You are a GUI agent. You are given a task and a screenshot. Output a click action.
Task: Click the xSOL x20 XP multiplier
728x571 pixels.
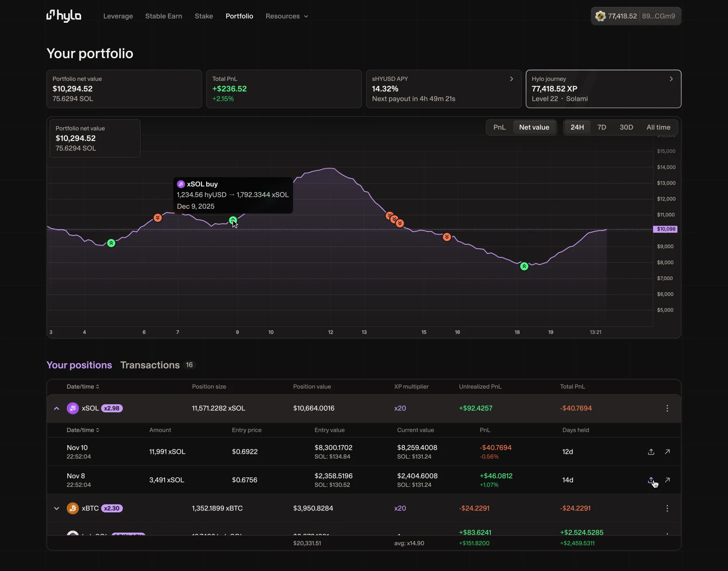click(x=400, y=408)
